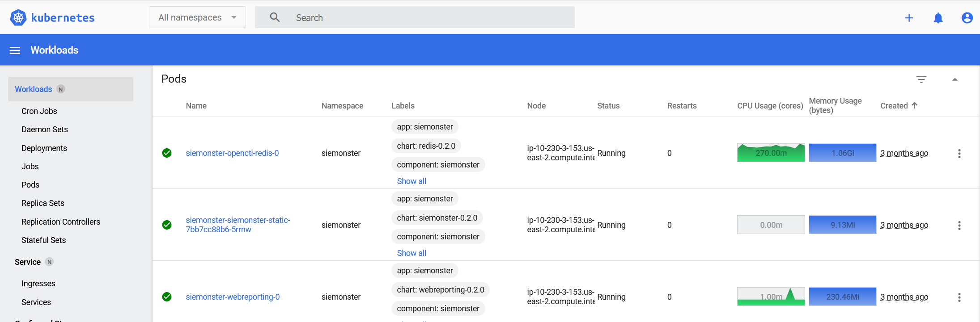Open actions menu for siemonster-opencti-redis-0

pos(959,154)
